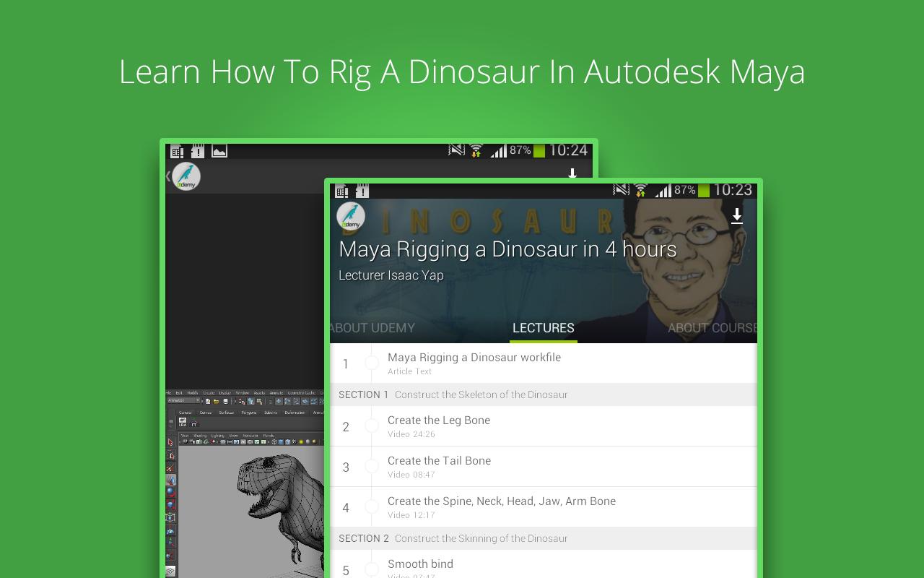The height and width of the screenshot is (578, 924).
Task: Tap the Wi-Fi icon in the status bar
Action: 640,191
